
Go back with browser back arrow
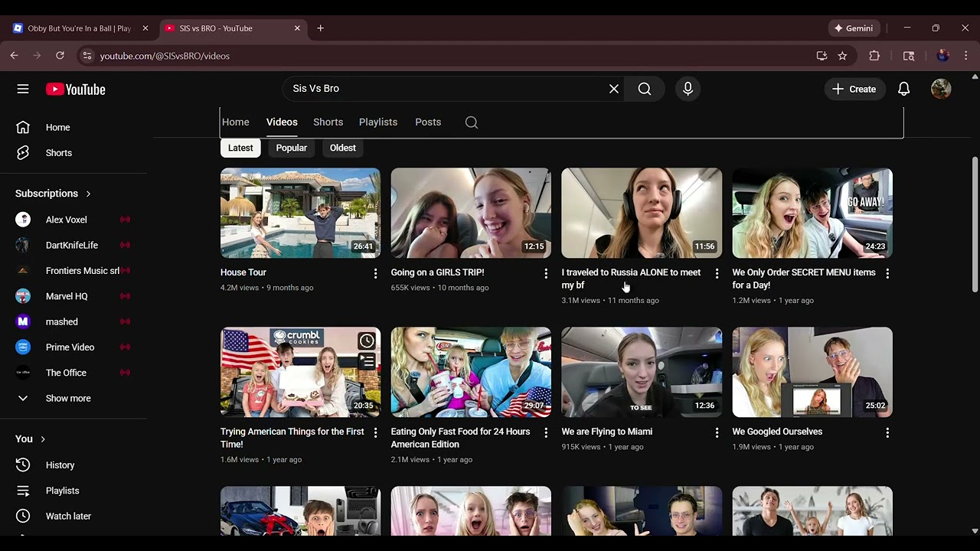[14, 56]
